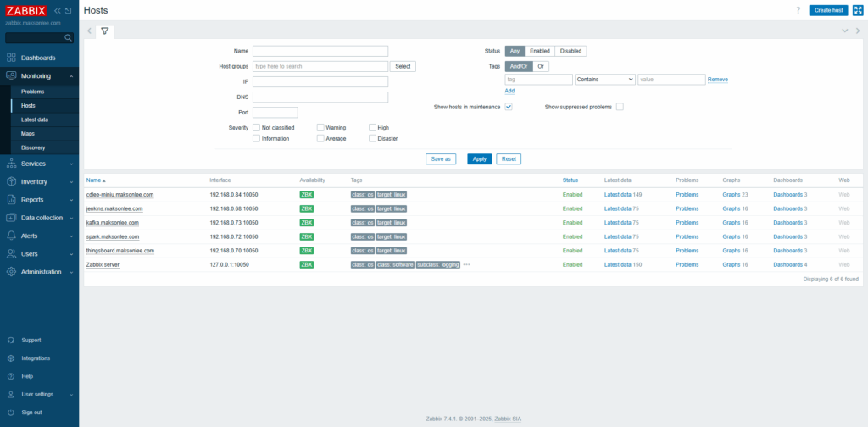Click the Data collection icon
Screen dimensions: 868x427
11,218
